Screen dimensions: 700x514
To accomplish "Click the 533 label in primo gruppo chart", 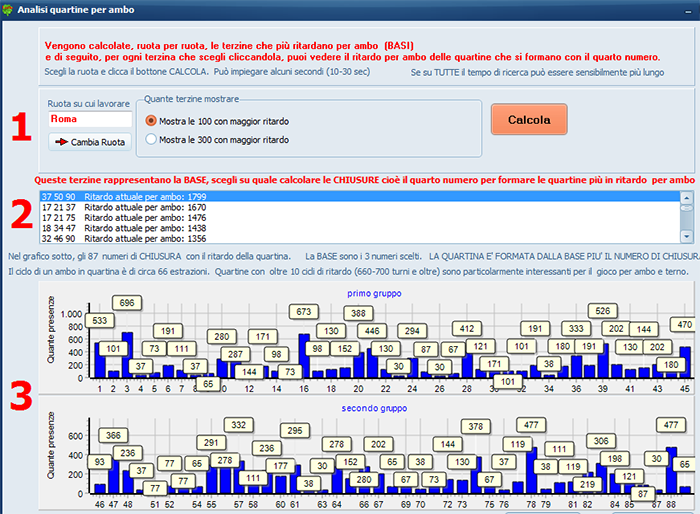I will [100, 320].
